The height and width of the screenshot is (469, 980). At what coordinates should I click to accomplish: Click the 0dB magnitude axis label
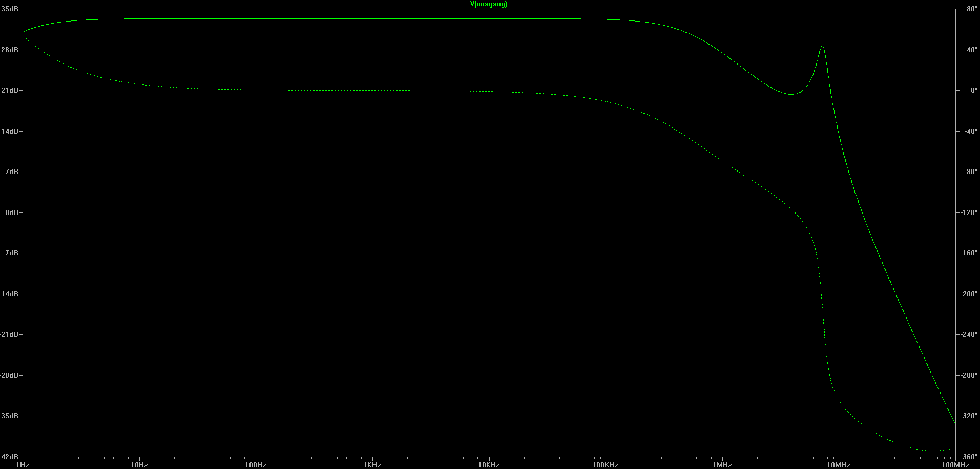(12, 212)
